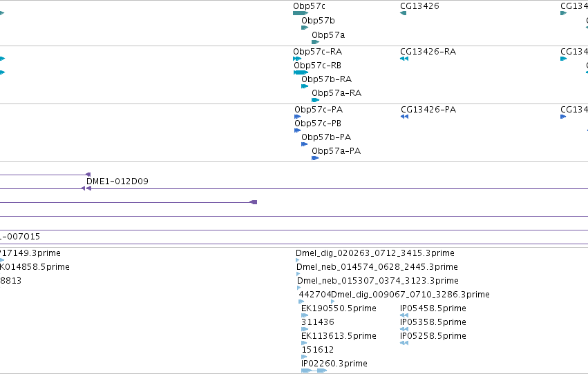Image resolution: width=588 pixels, height=374 pixels.
Task: Select the purple block at clone line end
Action: pyautogui.click(x=254, y=203)
